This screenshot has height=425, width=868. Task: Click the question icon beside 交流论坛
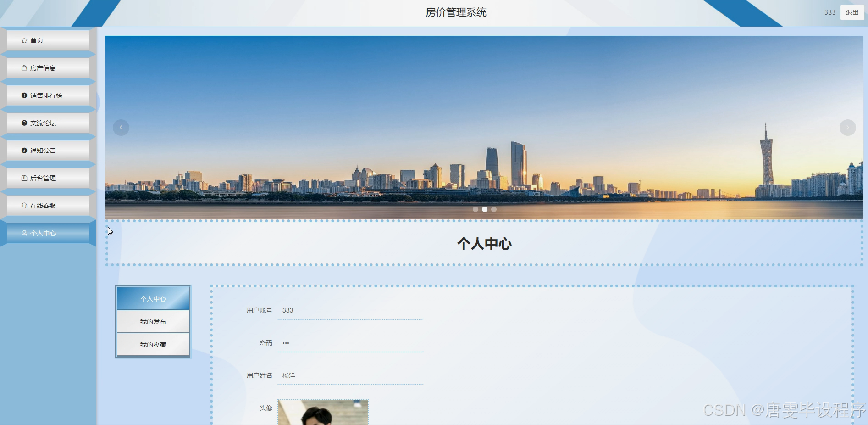[24, 123]
